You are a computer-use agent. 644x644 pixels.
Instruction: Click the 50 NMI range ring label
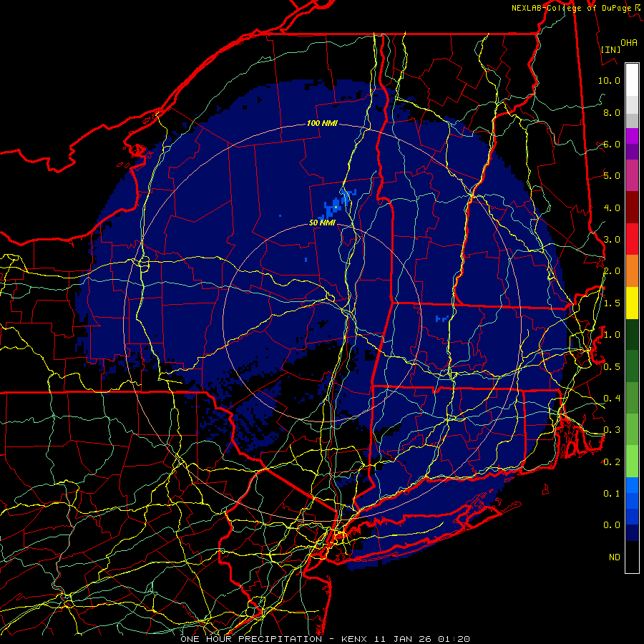click(x=322, y=223)
